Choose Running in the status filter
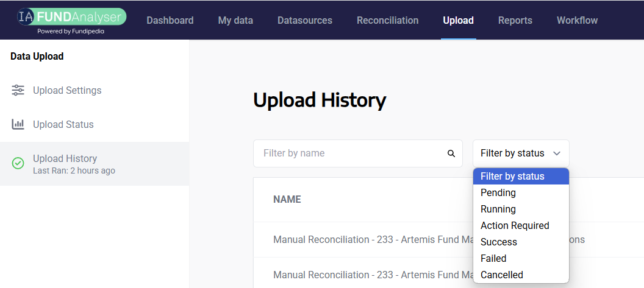The image size is (644, 288). [498, 209]
